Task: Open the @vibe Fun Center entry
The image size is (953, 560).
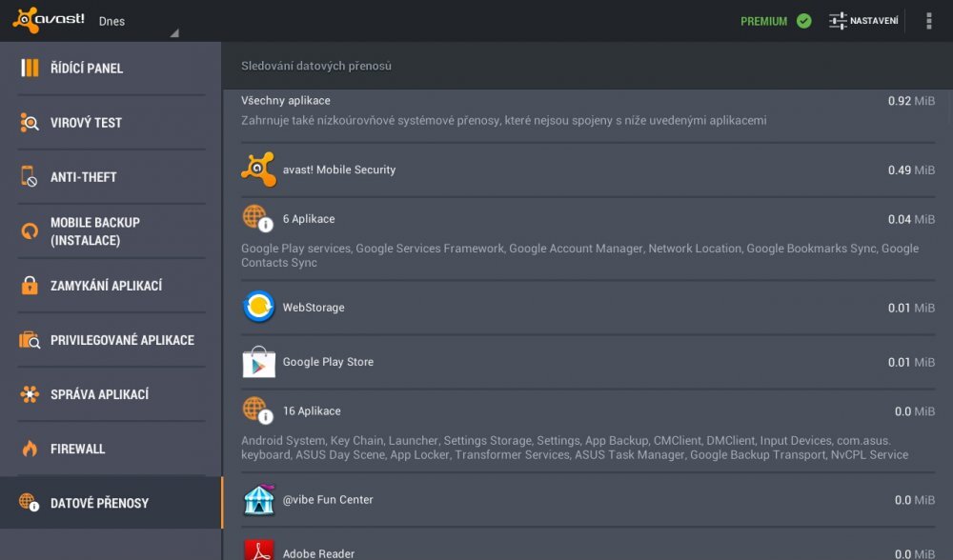Action: point(328,500)
